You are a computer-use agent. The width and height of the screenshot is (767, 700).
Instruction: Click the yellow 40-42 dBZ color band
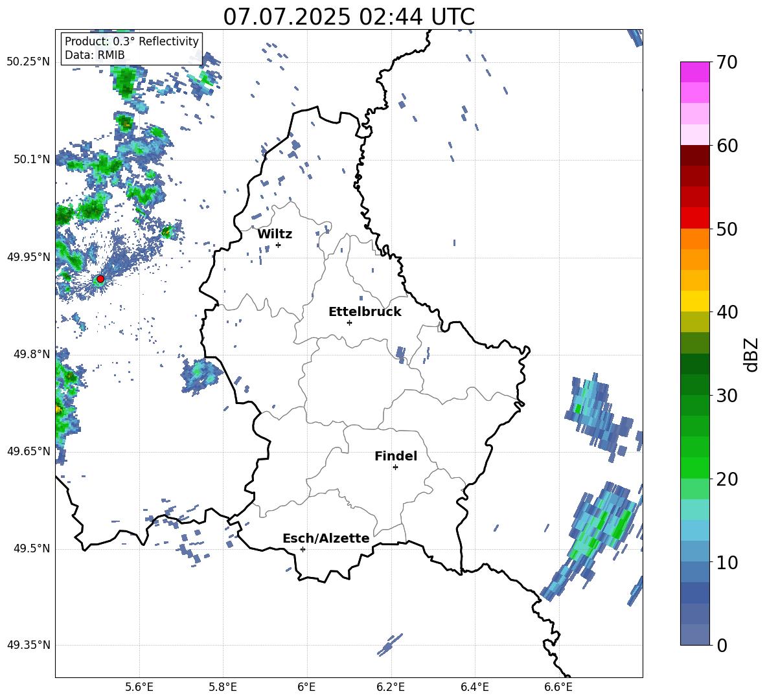[x=694, y=301]
